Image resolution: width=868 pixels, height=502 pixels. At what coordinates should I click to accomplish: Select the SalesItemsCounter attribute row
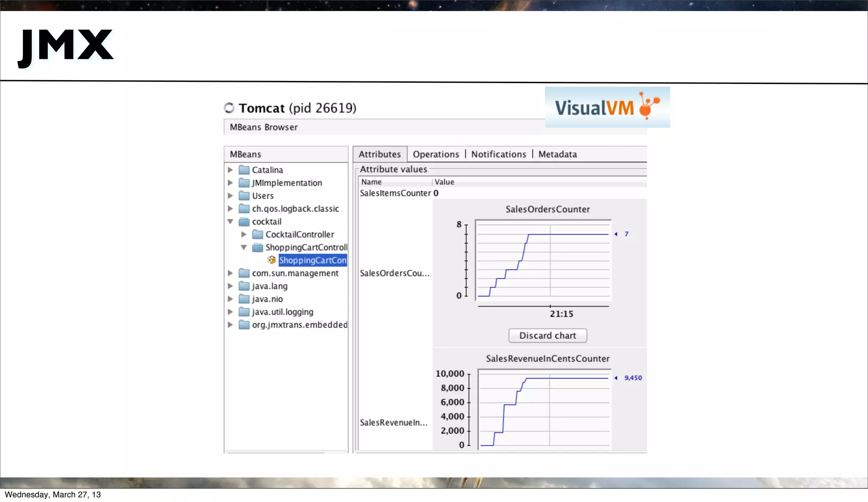point(395,193)
